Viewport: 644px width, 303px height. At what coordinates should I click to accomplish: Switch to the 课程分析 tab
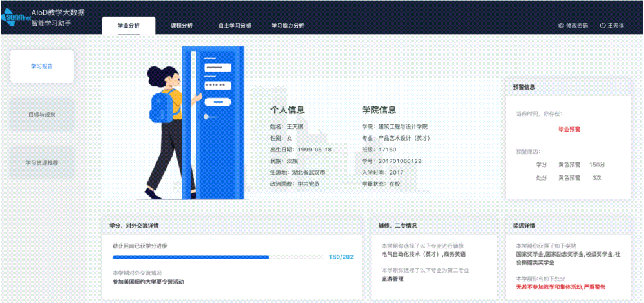pos(181,26)
